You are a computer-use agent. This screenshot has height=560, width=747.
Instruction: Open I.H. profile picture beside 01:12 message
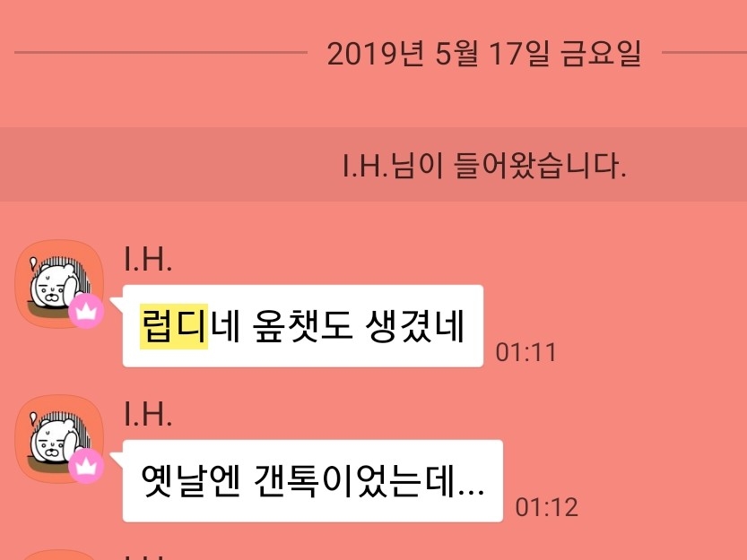pyautogui.click(x=59, y=439)
